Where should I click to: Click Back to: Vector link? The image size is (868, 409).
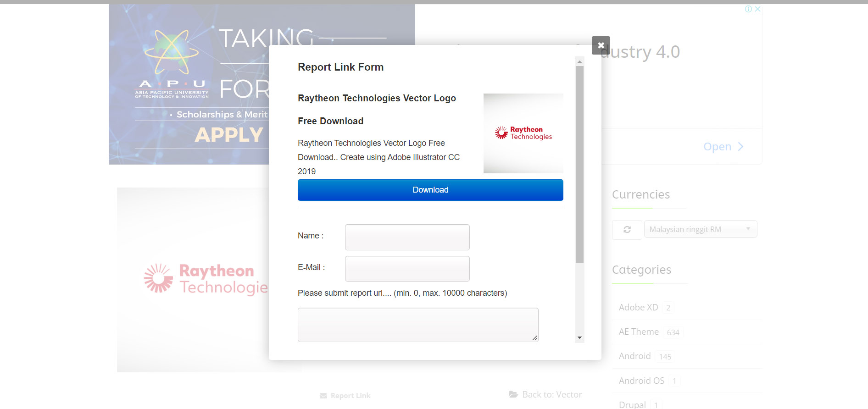pyautogui.click(x=552, y=394)
